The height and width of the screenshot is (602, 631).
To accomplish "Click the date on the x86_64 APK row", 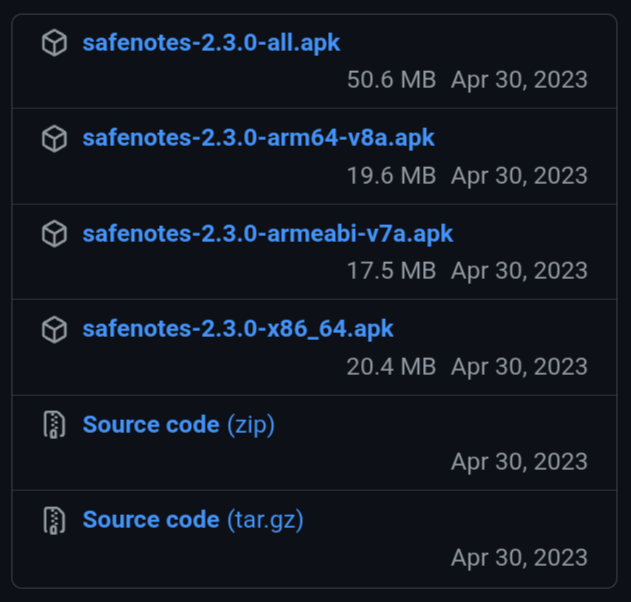I will [519, 367].
